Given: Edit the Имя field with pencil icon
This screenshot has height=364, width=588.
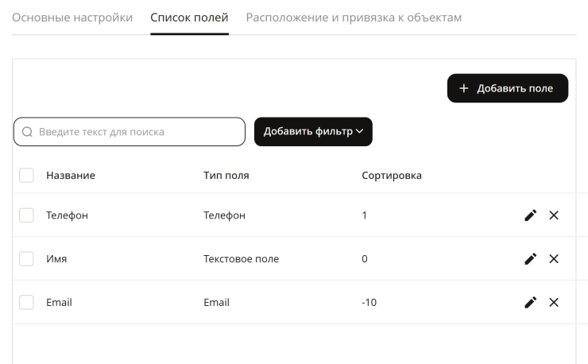Looking at the screenshot, I should [x=530, y=259].
